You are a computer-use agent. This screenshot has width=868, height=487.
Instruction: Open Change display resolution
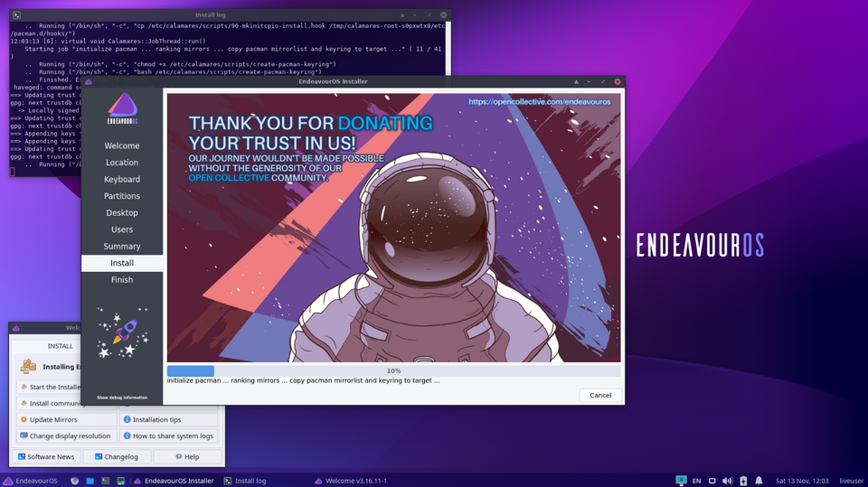[x=65, y=435]
